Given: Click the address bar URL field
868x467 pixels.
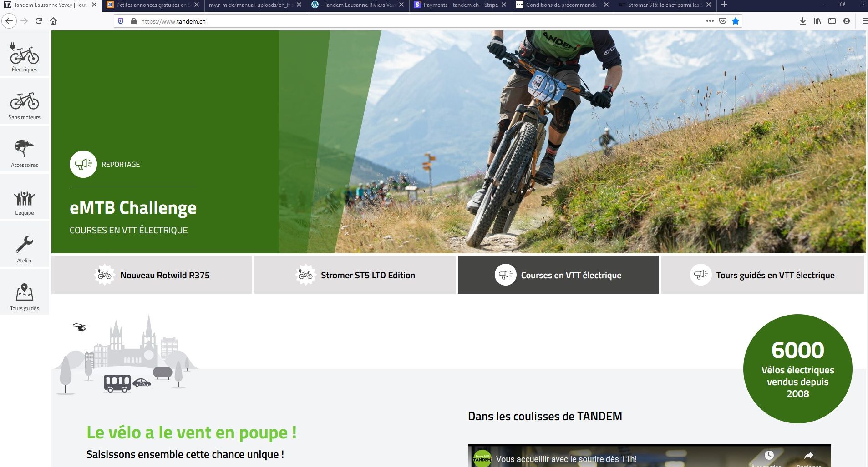Looking at the screenshot, I should tap(410, 21).
